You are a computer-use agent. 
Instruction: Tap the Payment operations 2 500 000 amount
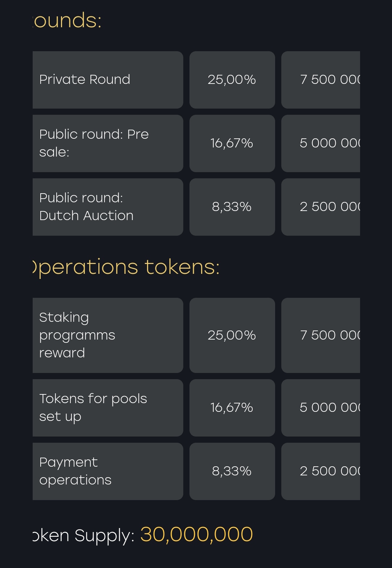pyautogui.click(x=321, y=471)
